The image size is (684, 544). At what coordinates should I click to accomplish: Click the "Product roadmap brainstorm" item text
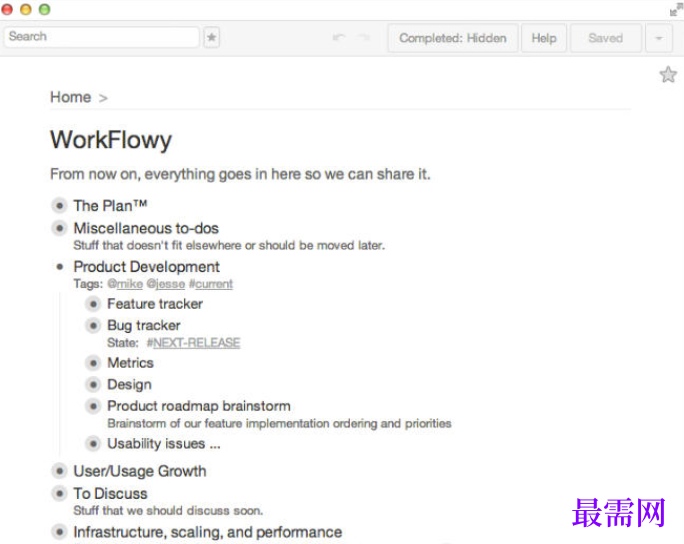coord(199,406)
